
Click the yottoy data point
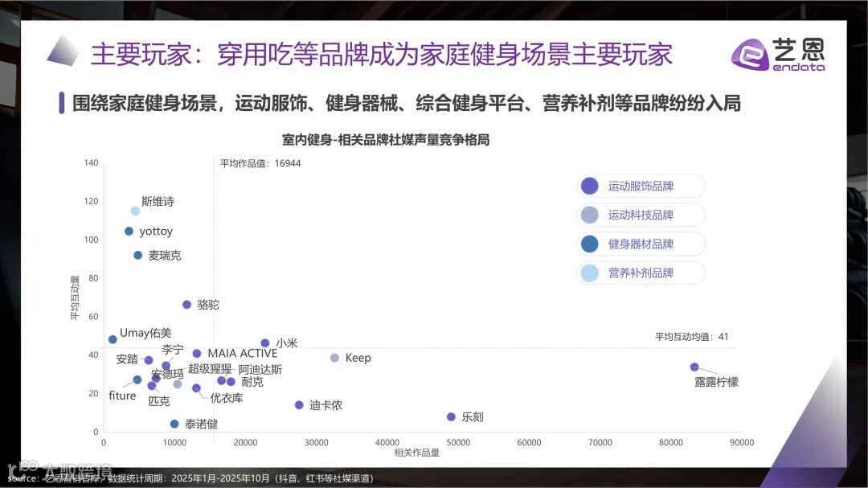[x=129, y=231]
